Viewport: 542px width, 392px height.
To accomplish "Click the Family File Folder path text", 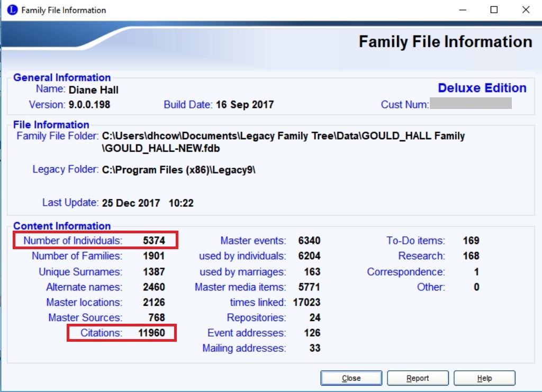I will coord(284,142).
